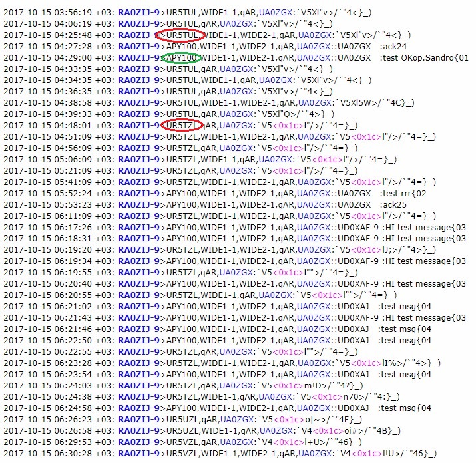
Task: Open RA0ZIJ-9 link in 06:30:28 row
Action: tap(138, 453)
